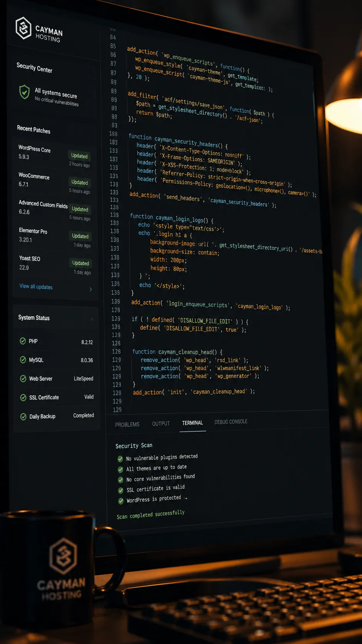Click the Security Scan terminal heading
The height and width of the screenshot is (644, 362).
(x=134, y=446)
